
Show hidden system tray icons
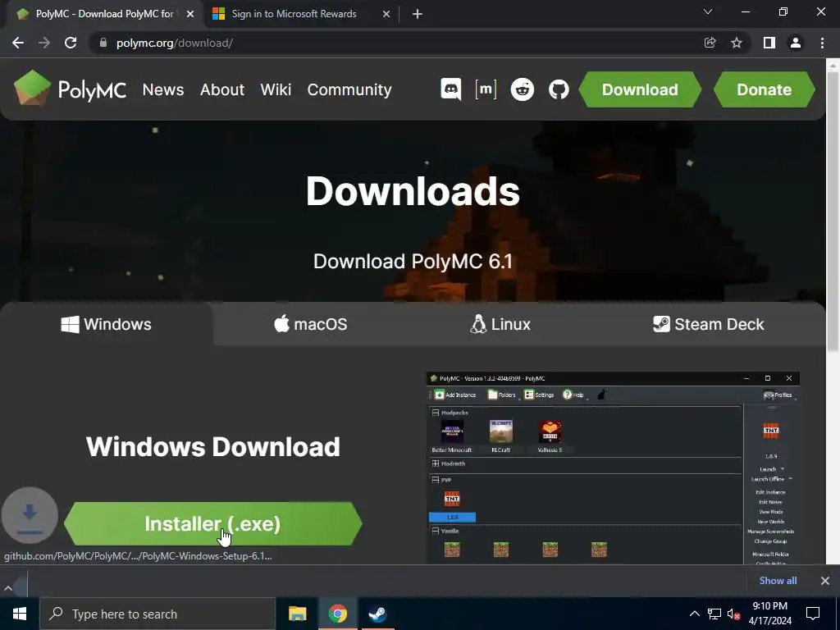coord(694,614)
